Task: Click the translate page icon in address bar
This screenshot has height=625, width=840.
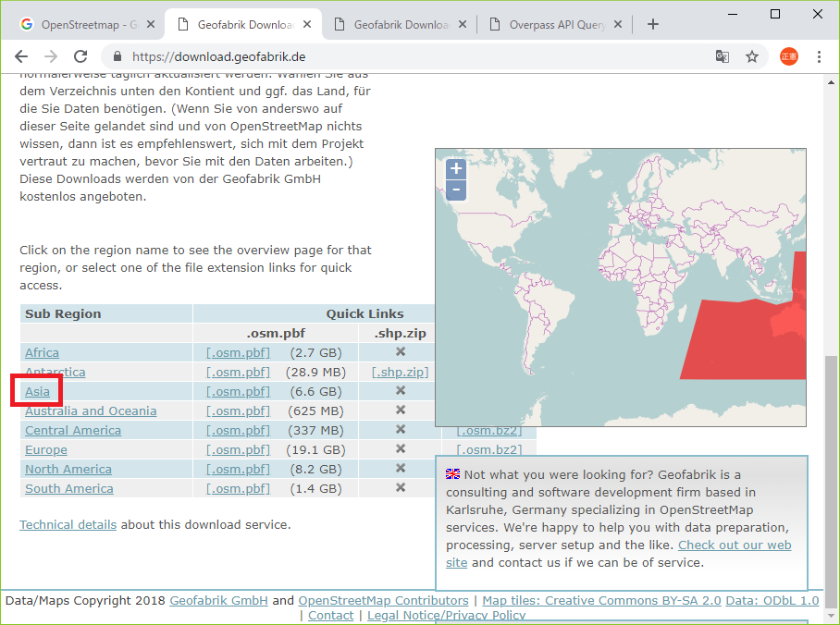Action: click(723, 56)
